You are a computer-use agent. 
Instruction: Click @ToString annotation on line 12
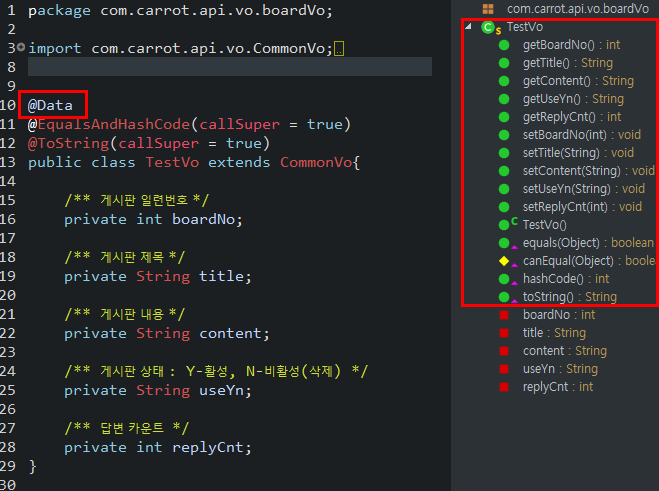point(68,143)
